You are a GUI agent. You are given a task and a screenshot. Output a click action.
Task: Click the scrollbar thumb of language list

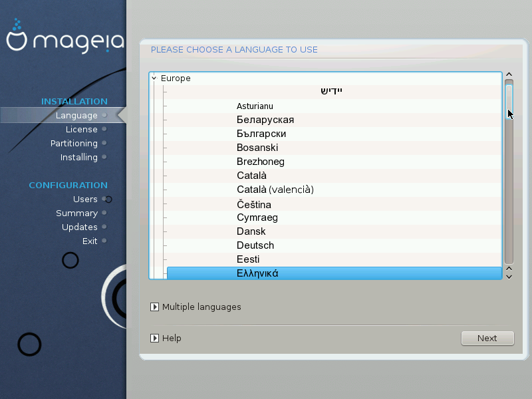(x=509, y=101)
